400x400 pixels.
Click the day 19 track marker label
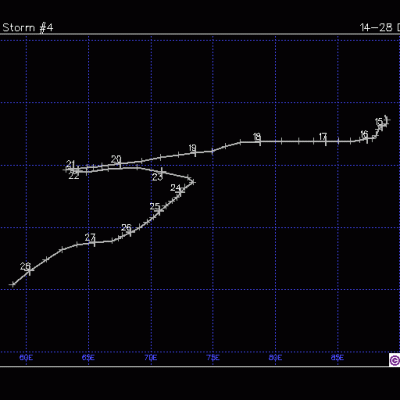pyautogui.click(x=192, y=148)
